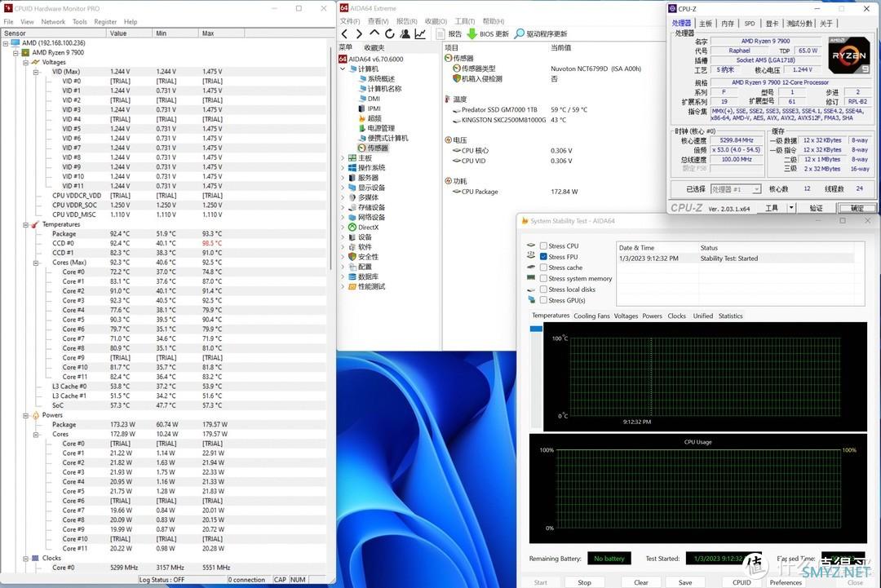The height and width of the screenshot is (588, 881).
Task: Click the Max column header in HWMonitor
Action: [221, 33]
